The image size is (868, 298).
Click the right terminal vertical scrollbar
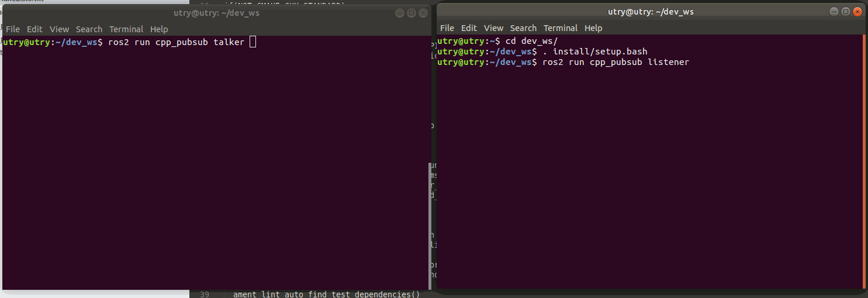pyautogui.click(x=863, y=161)
